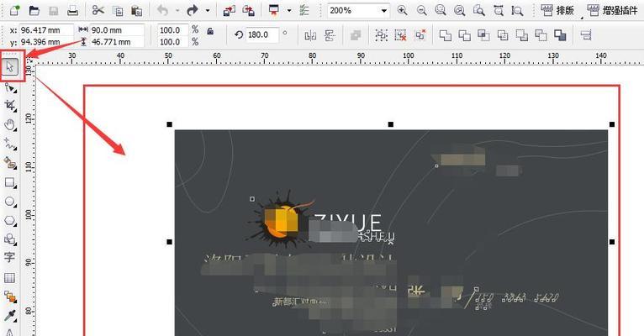Edit the rotation angle field 180.0
This screenshot has width=644, height=336.
(x=262, y=35)
